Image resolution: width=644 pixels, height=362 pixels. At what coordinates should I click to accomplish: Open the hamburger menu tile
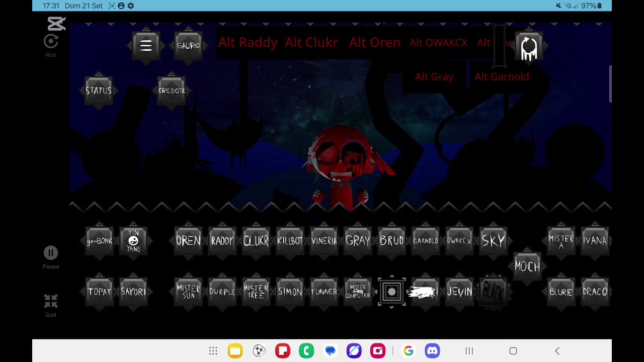(146, 46)
